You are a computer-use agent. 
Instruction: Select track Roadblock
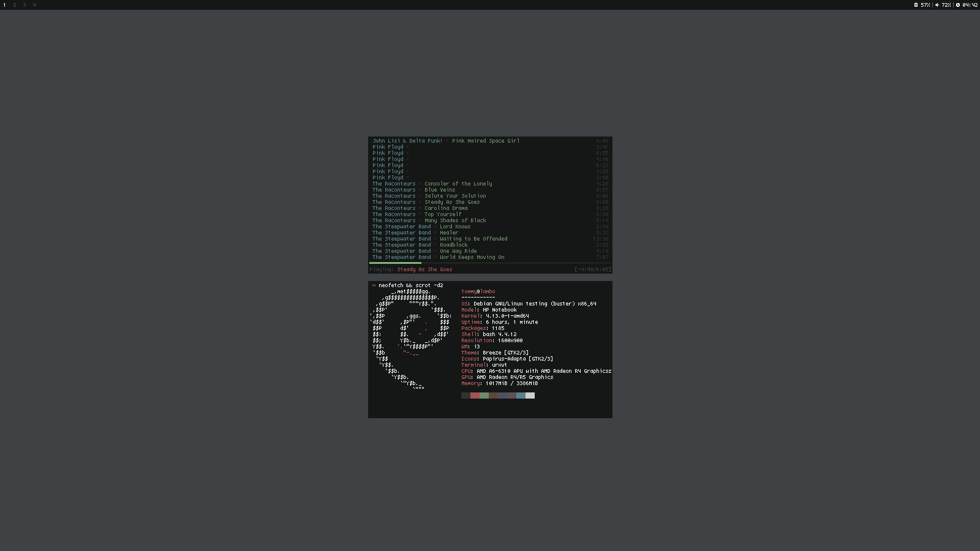tap(454, 245)
